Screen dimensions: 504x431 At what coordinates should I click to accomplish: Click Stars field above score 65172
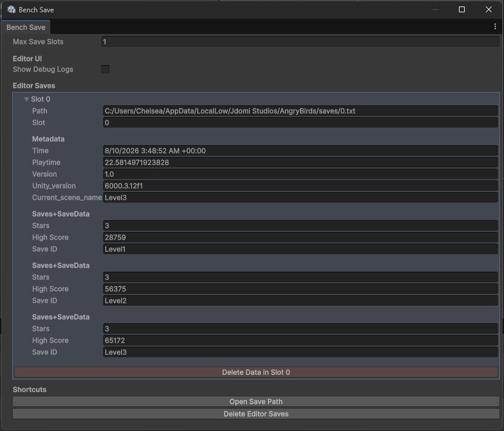[300, 329]
